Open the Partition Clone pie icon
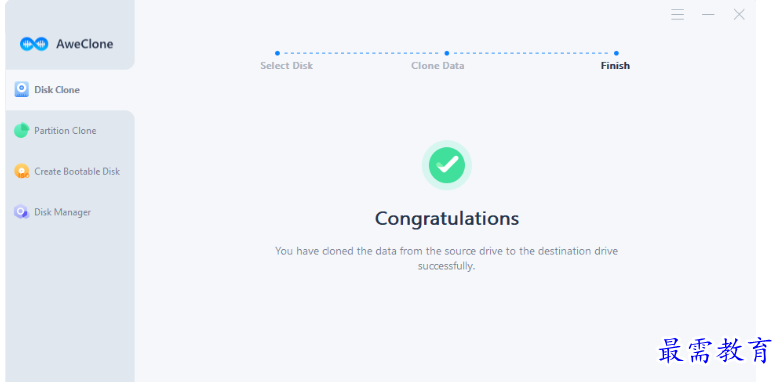 (21, 130)
